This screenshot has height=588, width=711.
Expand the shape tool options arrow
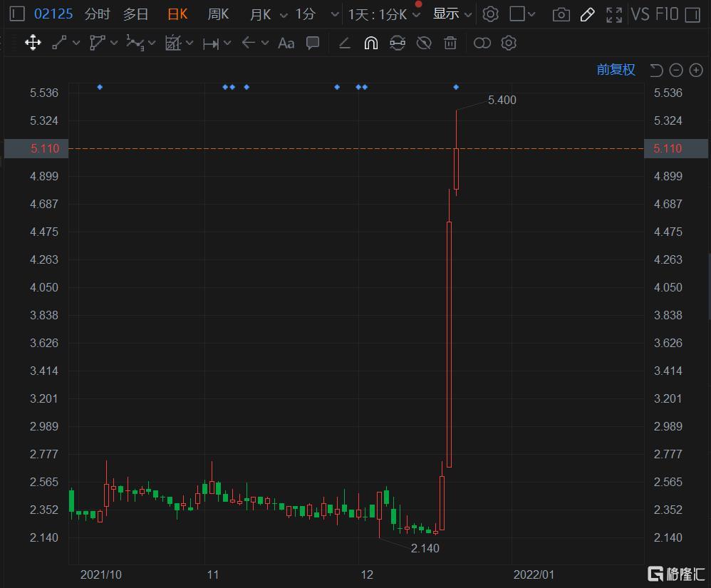(x=114, y=43)
